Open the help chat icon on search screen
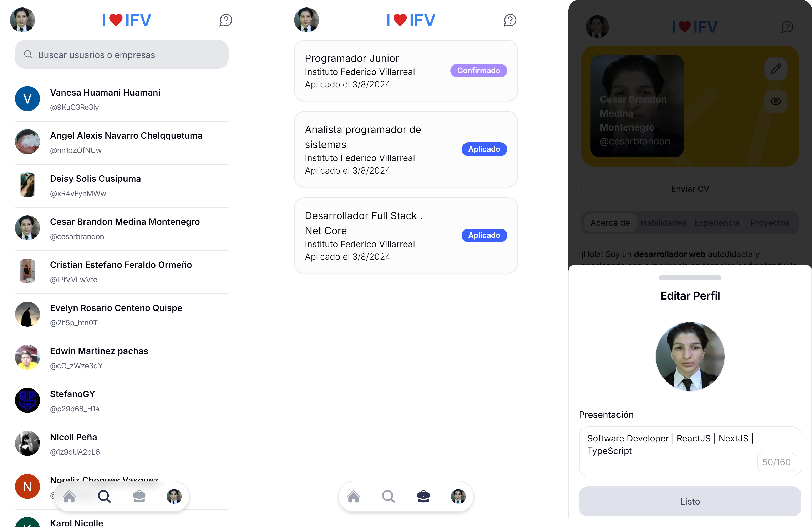This screenshot has height=527, width=812. [225, 20]
